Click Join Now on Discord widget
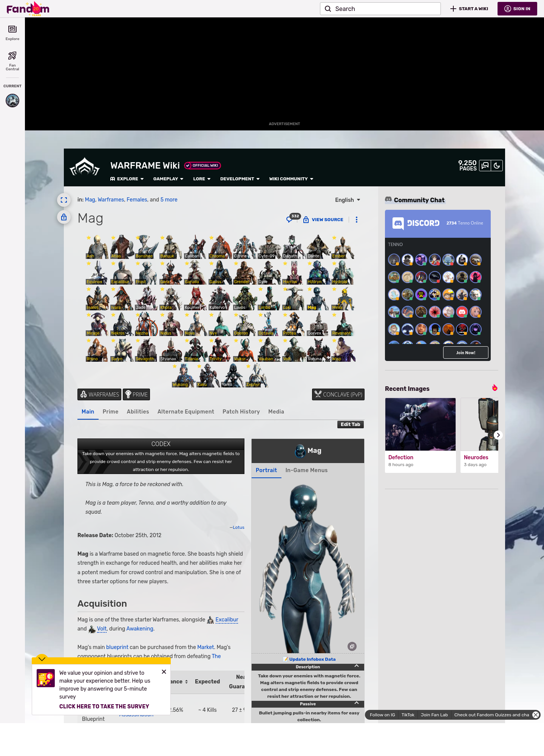Image resolution: width=544 pixels, height=756 pixels. click(x=466, y=353)
